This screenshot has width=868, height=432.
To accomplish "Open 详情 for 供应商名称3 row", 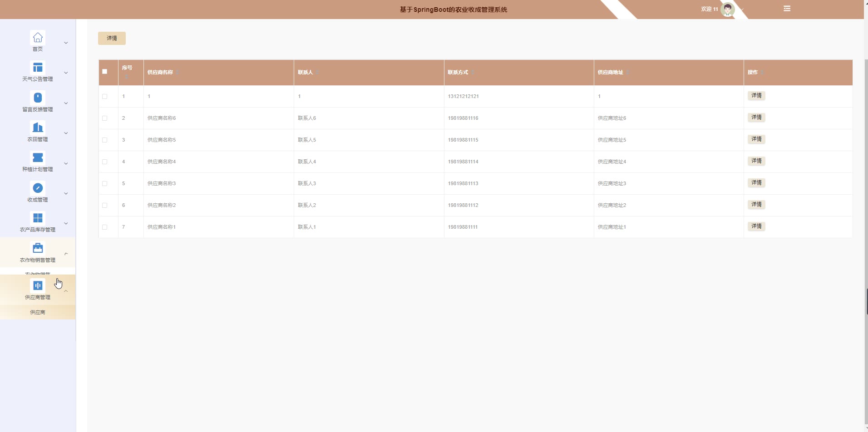I will [x=756, y=182].
